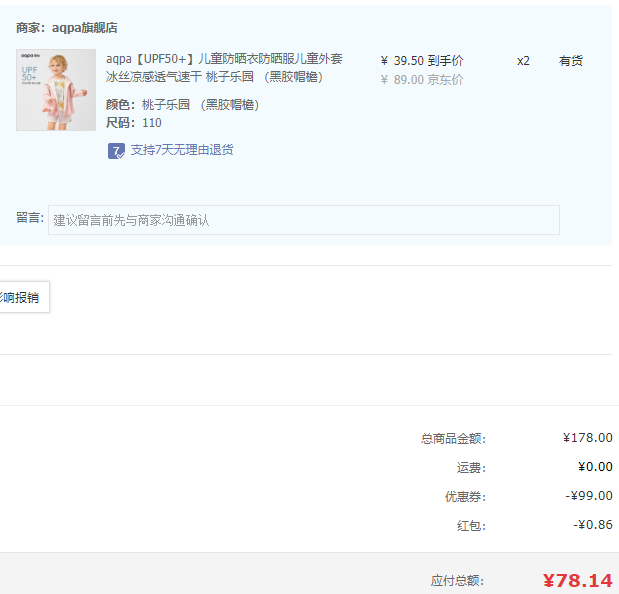Screen dimensions: 619x594
Task: Open the 支持7天无理由退货 link
Action: pyautogui.click(x=182, y=150)
